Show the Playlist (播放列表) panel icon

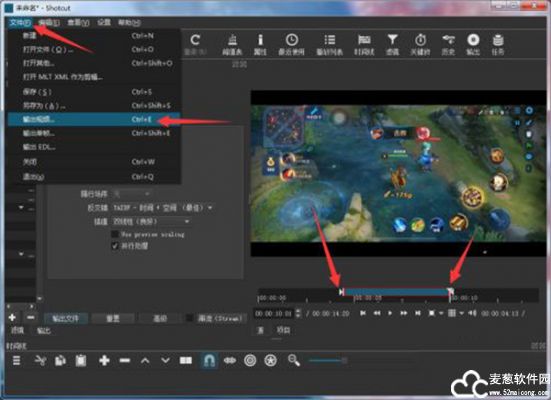[x=329, y=40]
